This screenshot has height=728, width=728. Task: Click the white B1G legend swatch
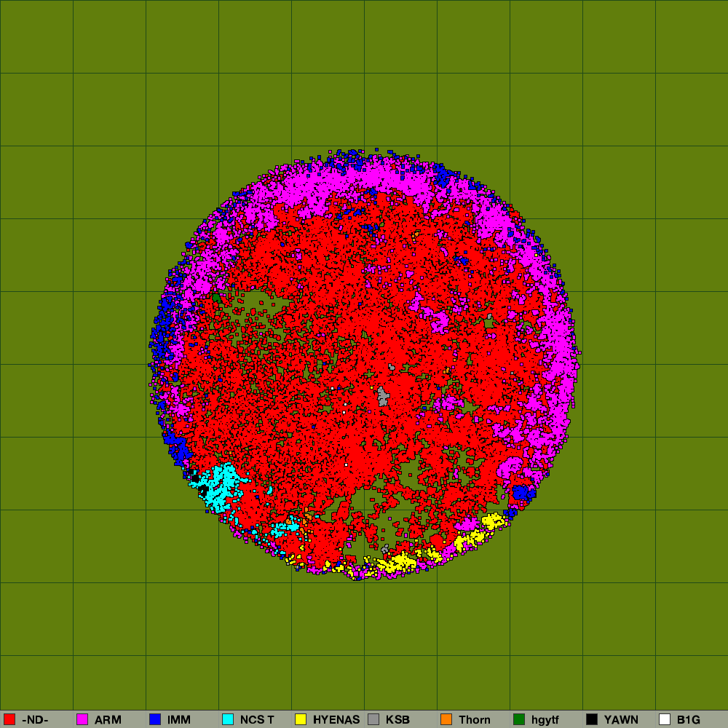(665, 719)
